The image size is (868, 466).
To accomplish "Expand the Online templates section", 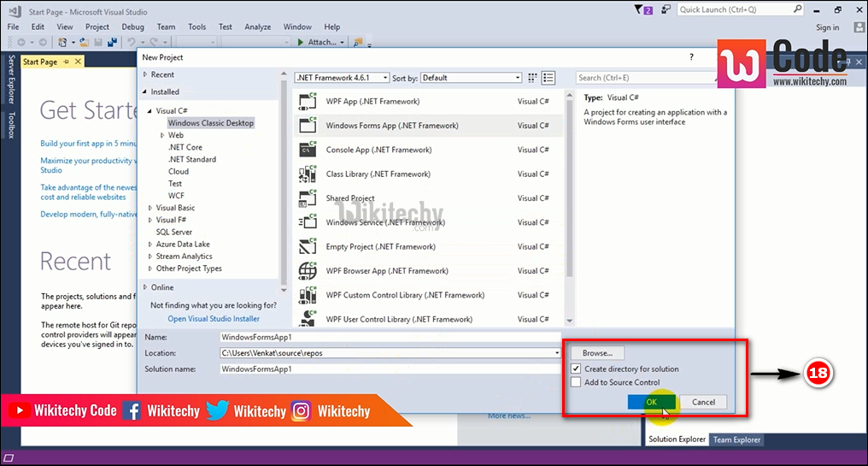I will pyautogui.click(x=145, y=287).
